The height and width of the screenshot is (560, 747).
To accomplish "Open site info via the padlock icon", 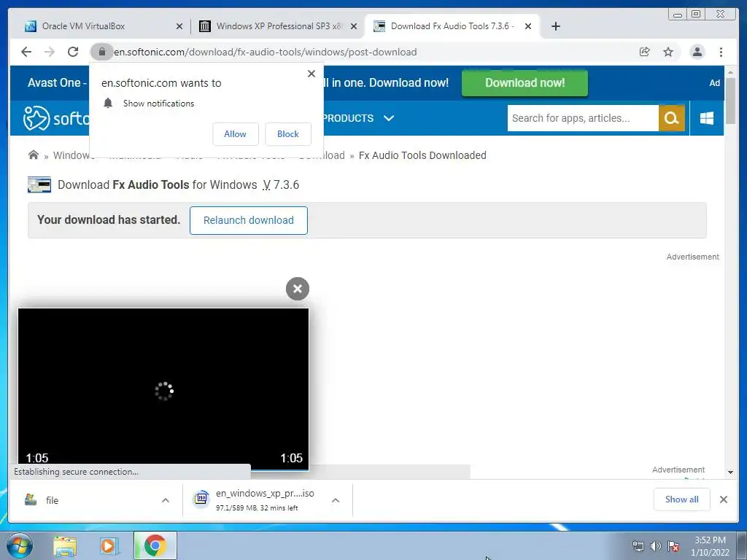I will click(x=101, y=52).
